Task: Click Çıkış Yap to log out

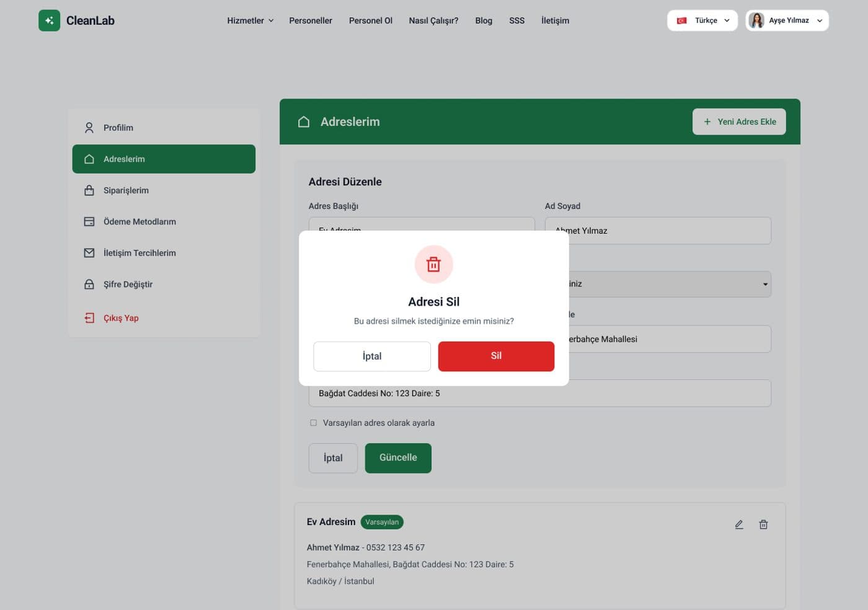Action: pos(164,318)
